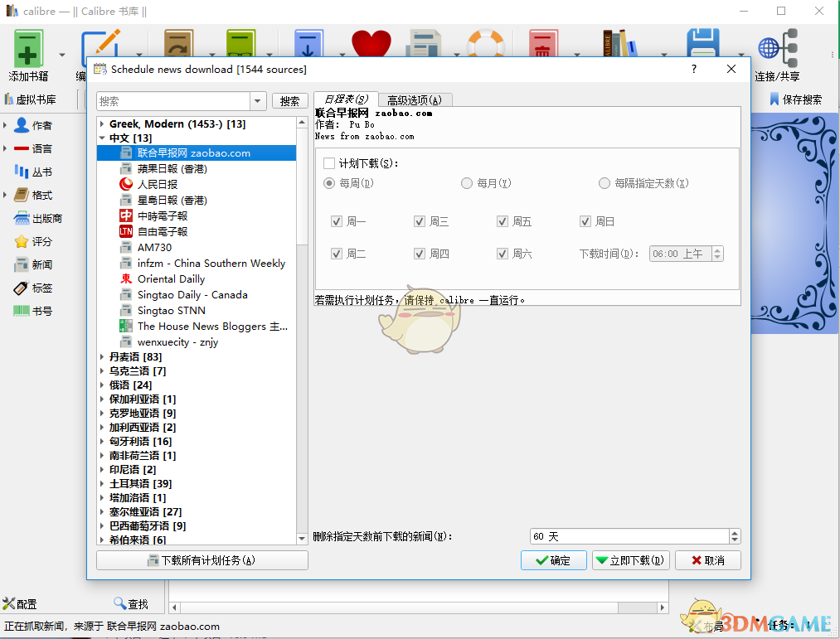The width and height of the screenshot is (840, 639).
Task: Open the 连接/共享 (Connect/Share) icon
Action: 779,50
